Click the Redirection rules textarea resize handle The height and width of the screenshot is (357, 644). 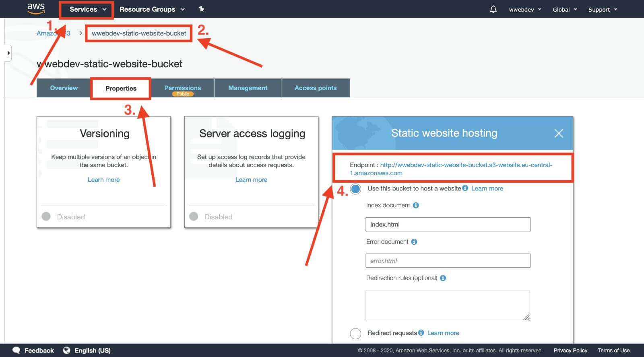pos(526,318)
